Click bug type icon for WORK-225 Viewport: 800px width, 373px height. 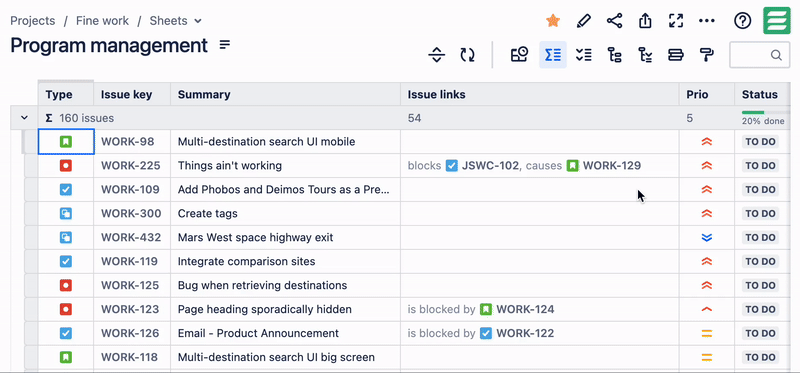pyautogui.click(x=66, y=166)
